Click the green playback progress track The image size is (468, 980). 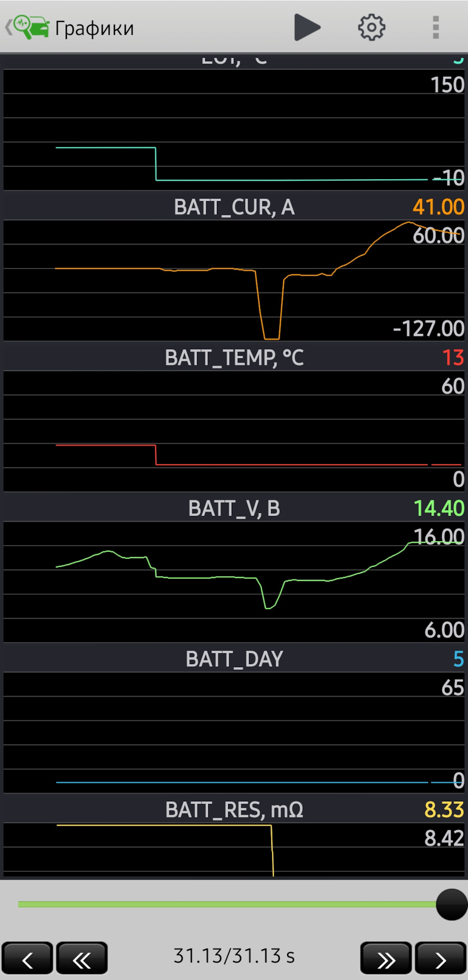click(225, 904)
